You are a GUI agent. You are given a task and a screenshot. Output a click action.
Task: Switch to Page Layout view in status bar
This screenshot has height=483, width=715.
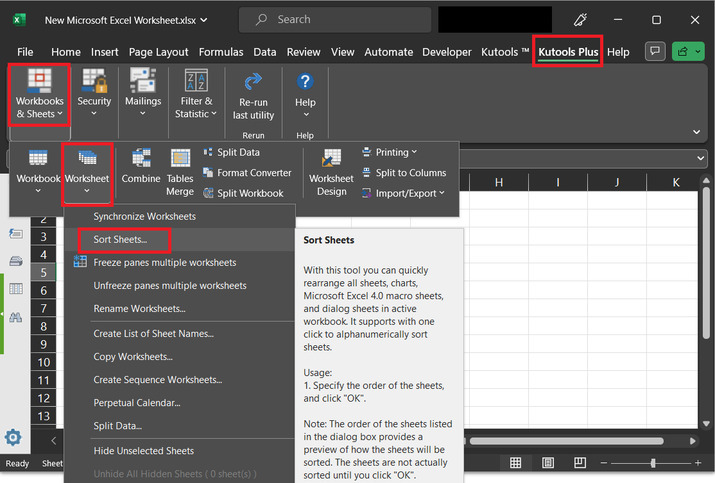(548, 463)
